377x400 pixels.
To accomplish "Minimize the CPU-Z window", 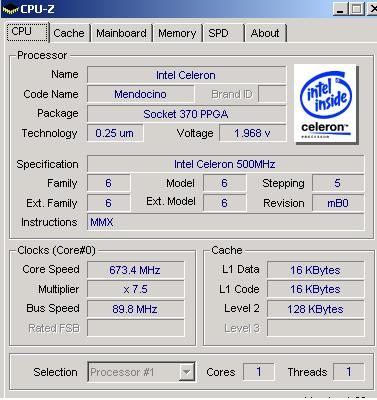I will click(x=340, y=9).
